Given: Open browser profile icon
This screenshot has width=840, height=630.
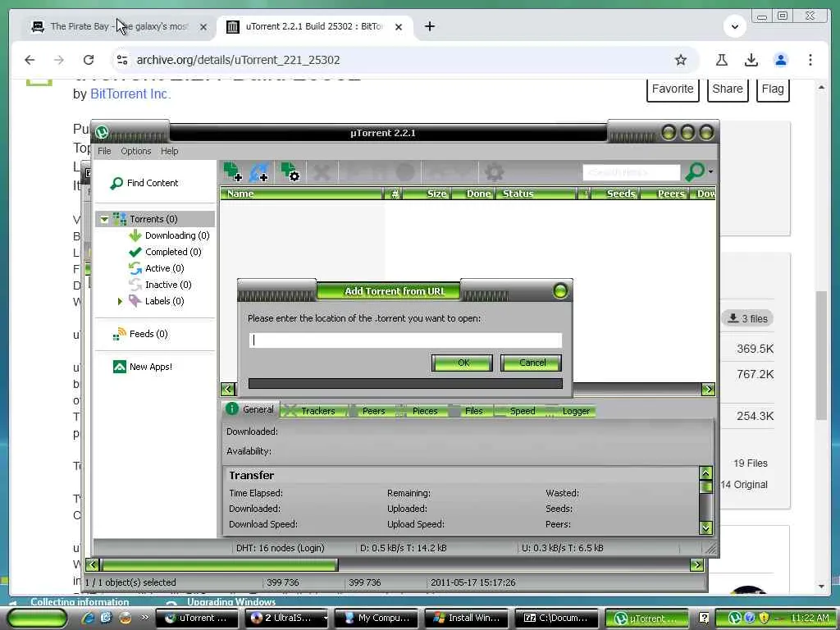Looking at the screenshot, I should point(781,60).
